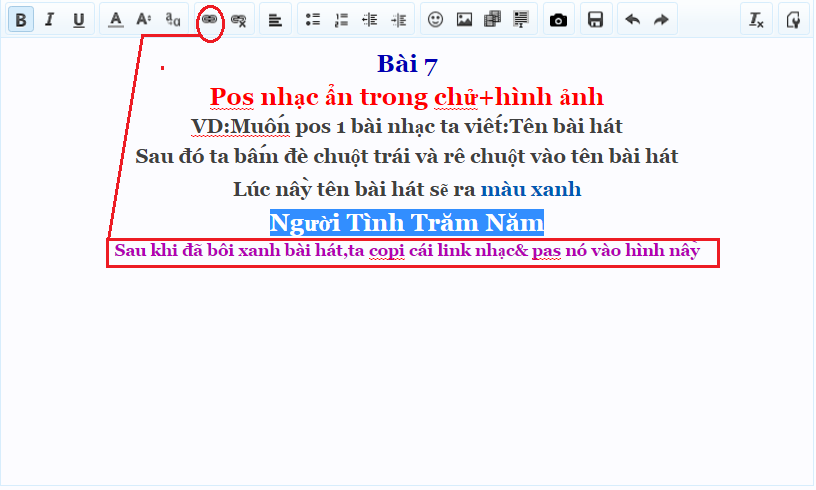
Task: Open the font family dropdown
Action: pos(173,20)
